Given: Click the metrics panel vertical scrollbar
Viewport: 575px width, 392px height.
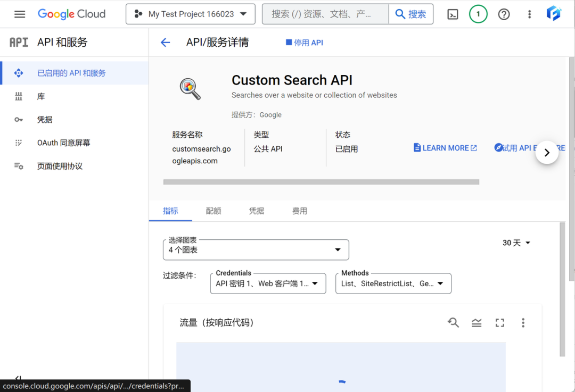Looking at the screenshot, I should pyautogui.click(x=563, y=289).
